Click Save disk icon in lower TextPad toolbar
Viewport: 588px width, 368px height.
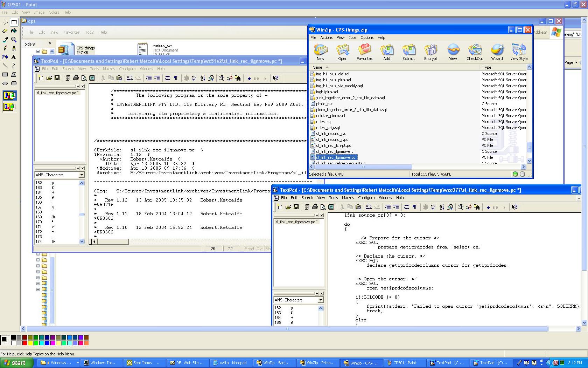pyautogui.click(x=296, y=207)
